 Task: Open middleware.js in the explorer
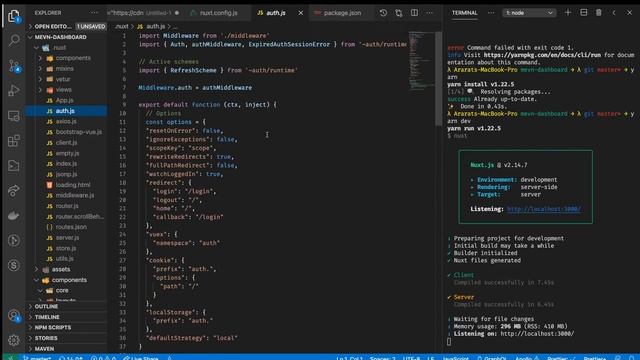75,196
